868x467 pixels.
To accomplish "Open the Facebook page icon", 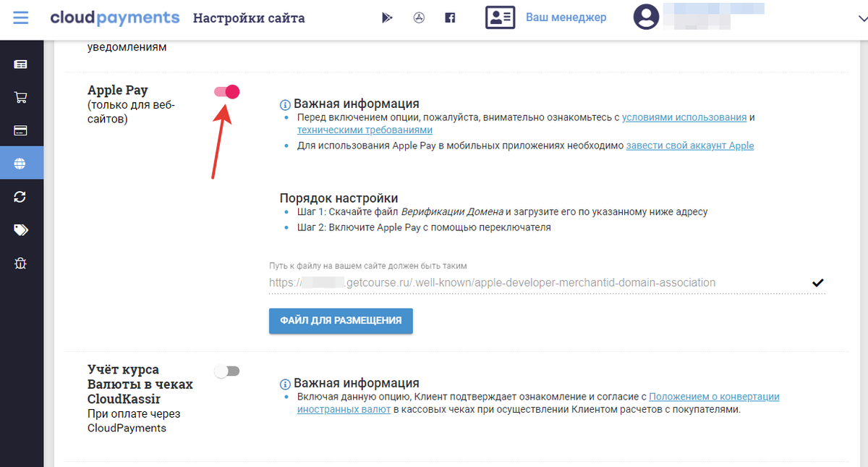I will click(450, 18).
